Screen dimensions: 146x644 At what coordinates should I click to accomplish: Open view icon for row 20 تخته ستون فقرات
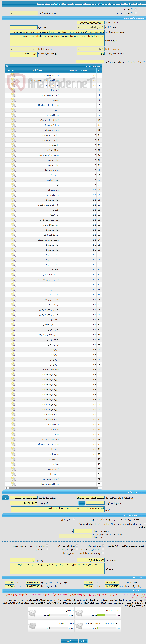click(13, 170)
